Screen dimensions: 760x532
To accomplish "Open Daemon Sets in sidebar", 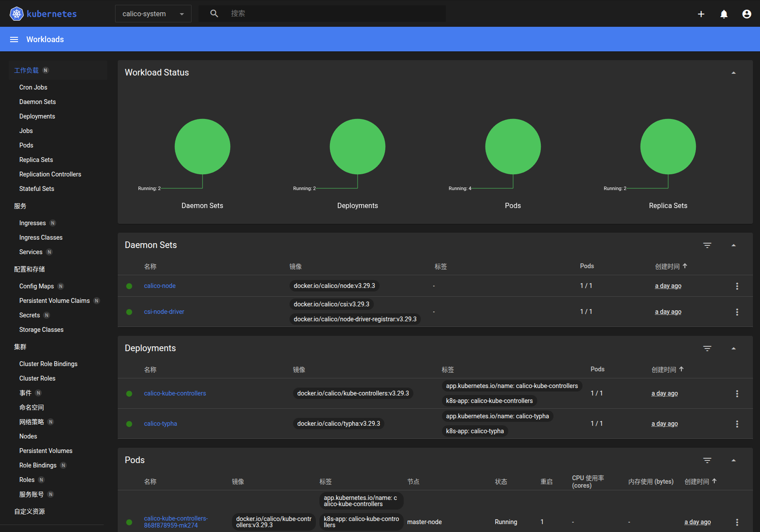I will click(x=38, y=102).
